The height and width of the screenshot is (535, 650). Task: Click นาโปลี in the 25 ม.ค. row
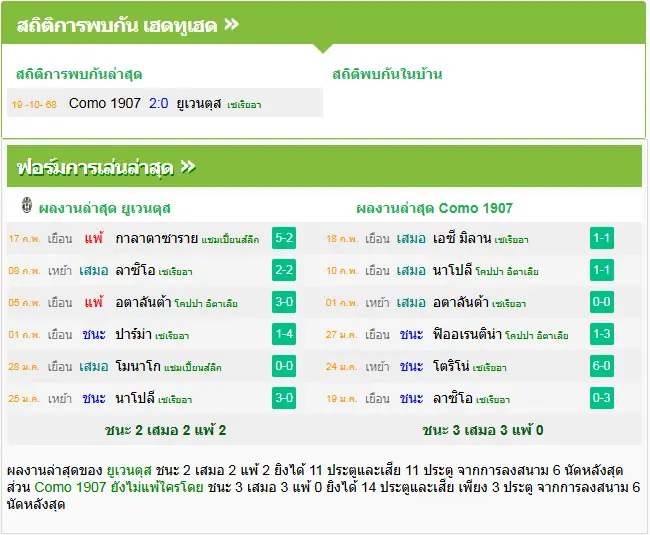coord(135,398)
